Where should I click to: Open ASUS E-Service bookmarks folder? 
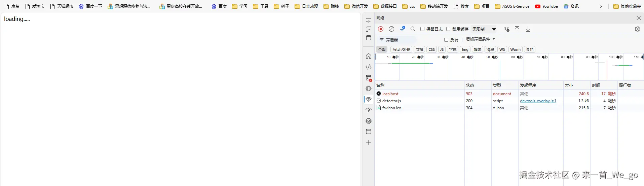(512, 6)
